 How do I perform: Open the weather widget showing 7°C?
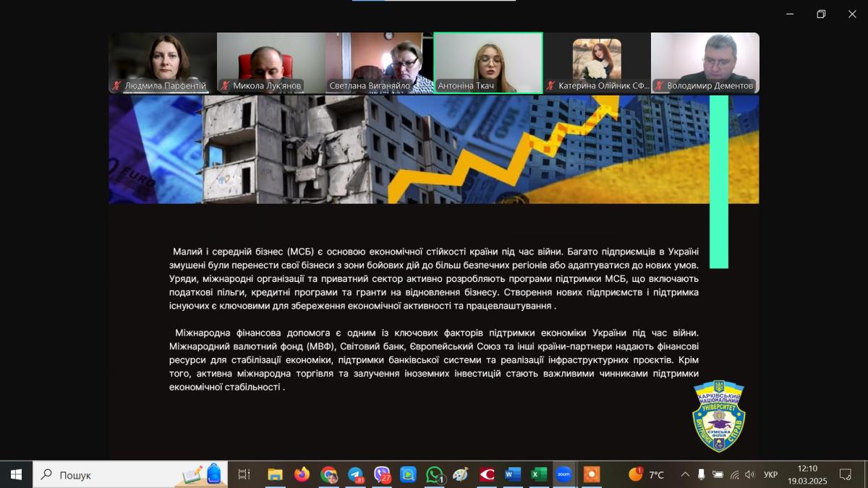coord(646,474)
